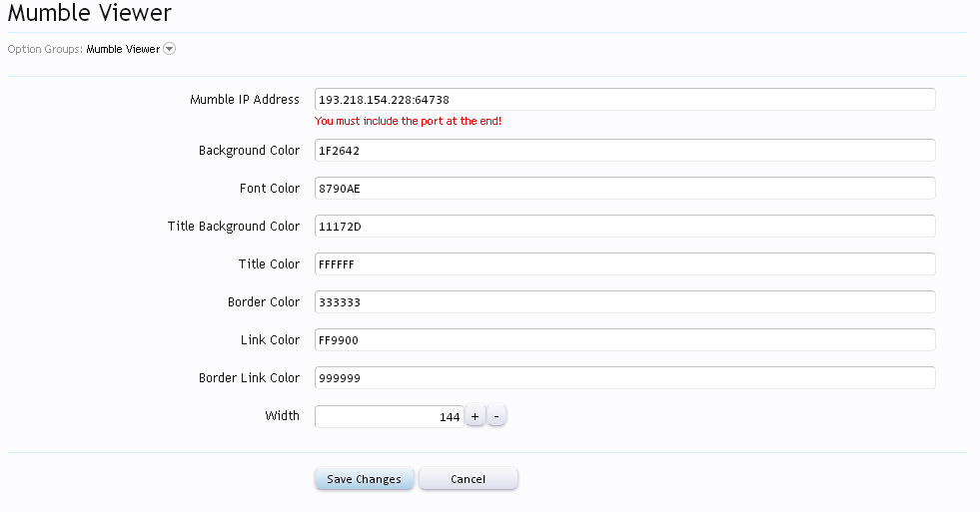Viewport: 980px width, 512px height.
Task: Increase Width with the plus button
Action: coord(475,416)
